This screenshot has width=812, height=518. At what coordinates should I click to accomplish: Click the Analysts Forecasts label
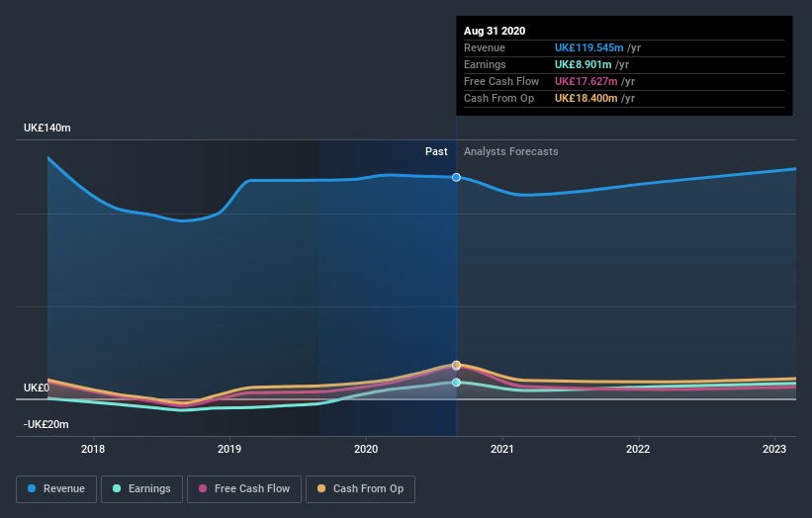pos(511,151)
